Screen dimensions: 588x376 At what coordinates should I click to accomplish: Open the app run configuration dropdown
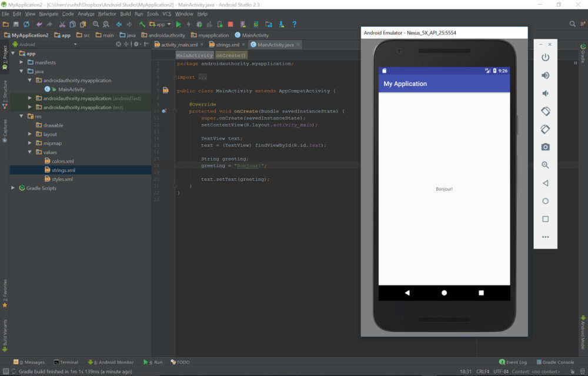tap(159, 25)
